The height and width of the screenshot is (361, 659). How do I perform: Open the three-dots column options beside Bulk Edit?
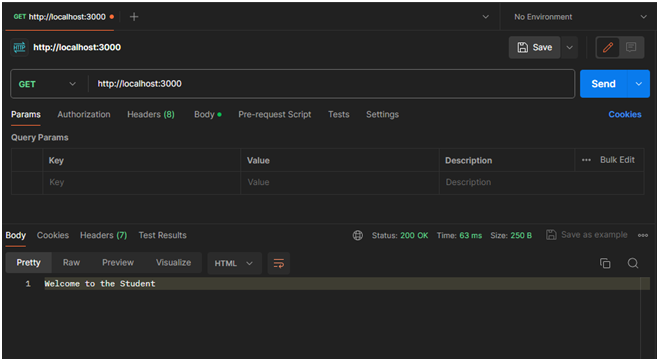pyautogui.click(x=586, y=160)
